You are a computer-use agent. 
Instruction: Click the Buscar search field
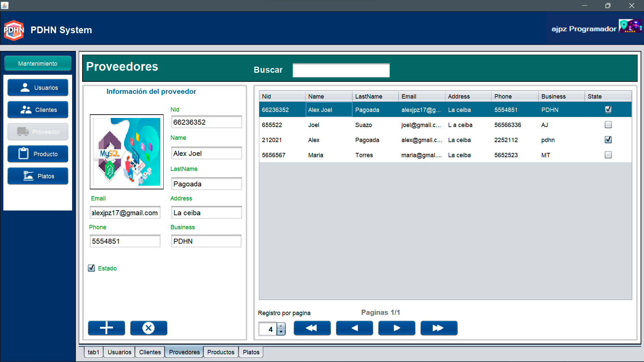coord(341,70)
